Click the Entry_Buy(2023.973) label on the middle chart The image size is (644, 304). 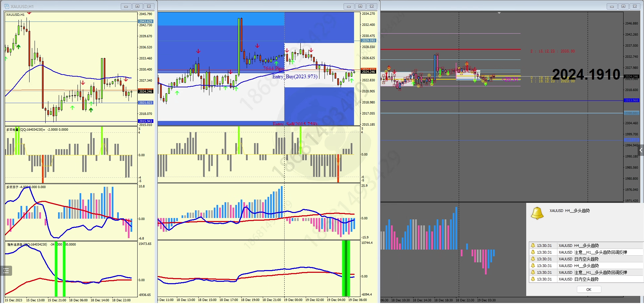pos(295,77)
